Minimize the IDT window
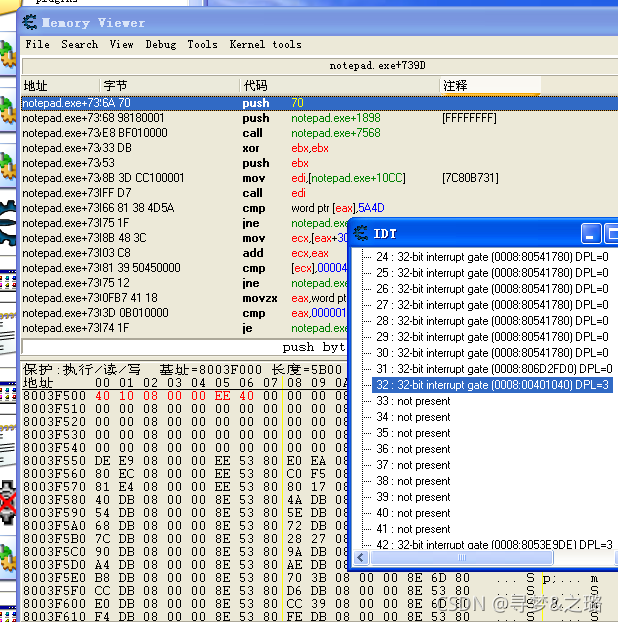Screen dimensions: 618x622 (x=590, y=233)
